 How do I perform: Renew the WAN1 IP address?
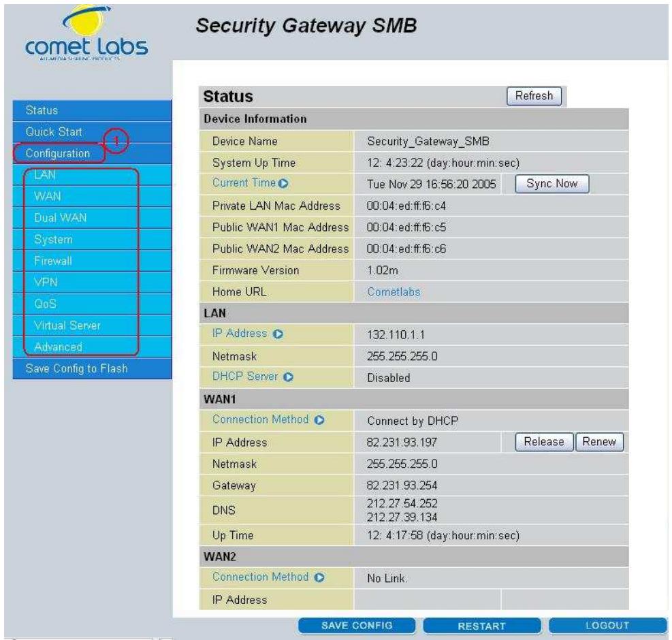(x=599, y=441)
